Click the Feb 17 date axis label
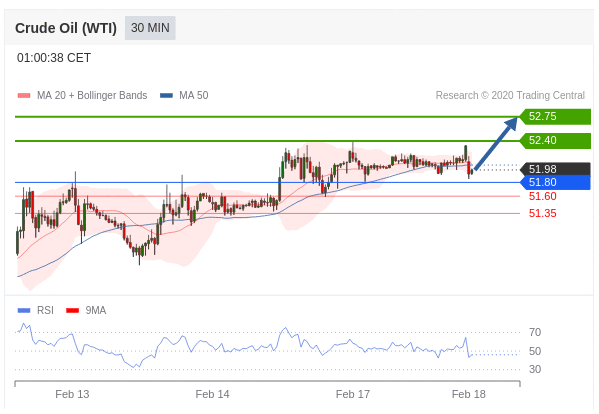This screenshot has height=414, width=599. click(353, 394)
